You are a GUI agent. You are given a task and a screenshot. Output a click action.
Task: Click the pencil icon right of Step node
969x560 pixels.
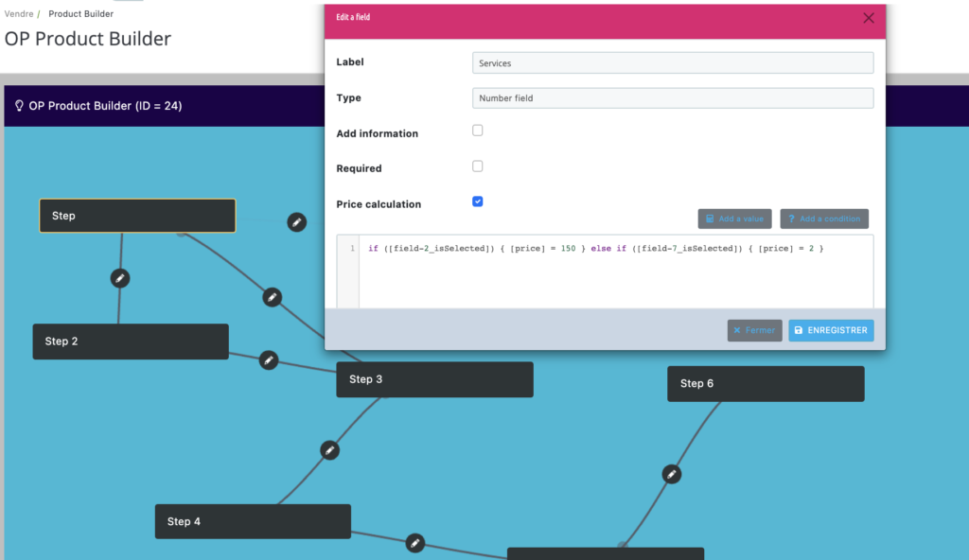[x=296, y=222]
